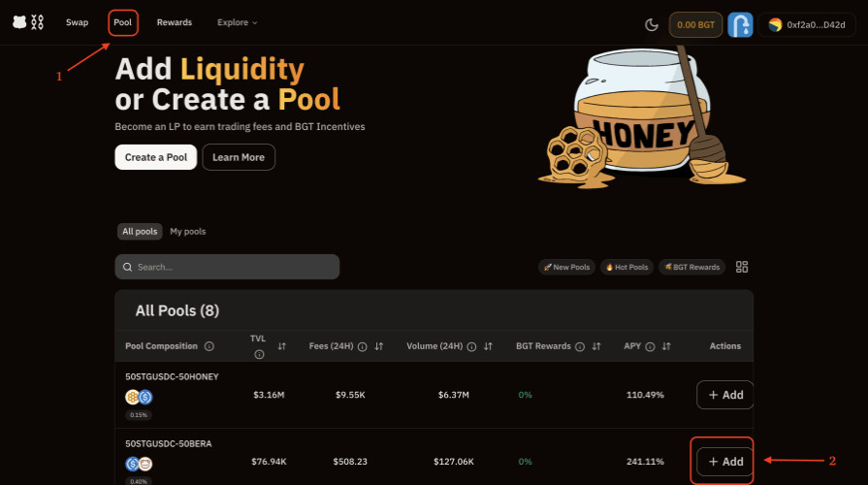The width and height of the screenshot is (868, 485).
Task: Switch to the My pools tab
Action: 187,232
